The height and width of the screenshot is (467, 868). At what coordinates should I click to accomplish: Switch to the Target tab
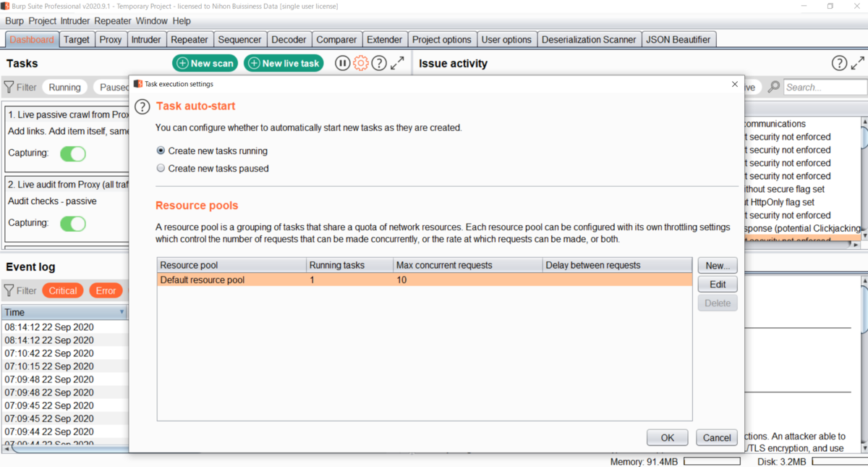pos(77,40)
